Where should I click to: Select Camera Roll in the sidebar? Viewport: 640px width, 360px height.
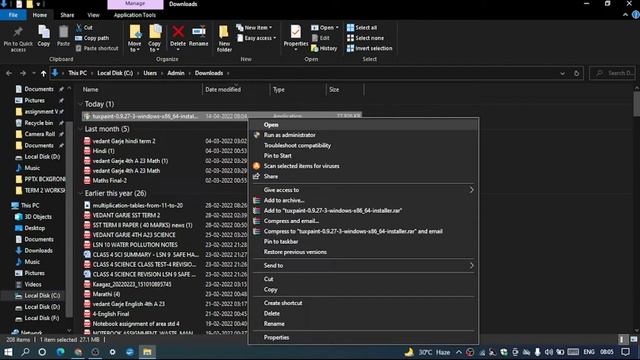[39, 134]
